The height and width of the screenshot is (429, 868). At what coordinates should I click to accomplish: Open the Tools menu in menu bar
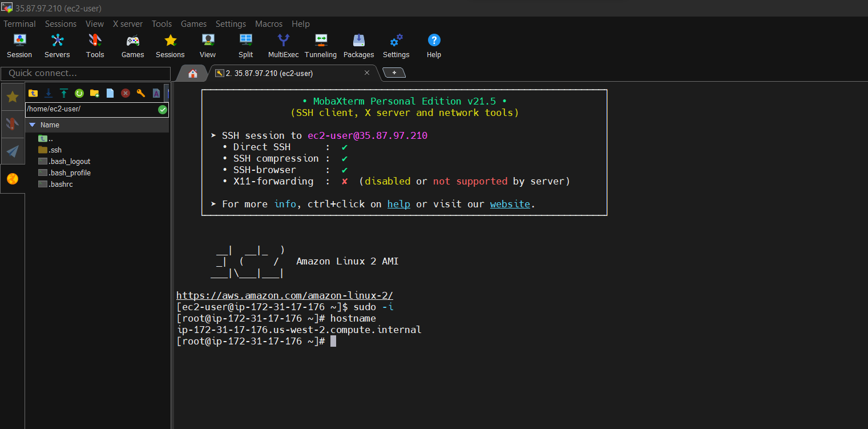point(162,24)
